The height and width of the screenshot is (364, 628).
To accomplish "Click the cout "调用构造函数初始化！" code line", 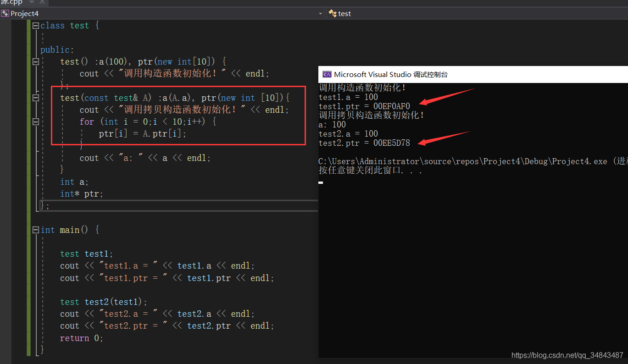I will pos(174,73).
